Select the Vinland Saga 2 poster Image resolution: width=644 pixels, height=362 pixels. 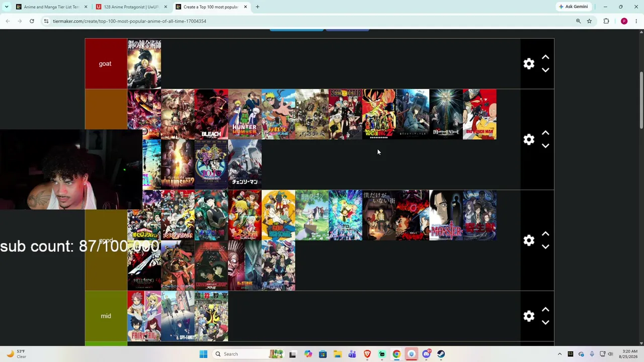pos(178,164)
